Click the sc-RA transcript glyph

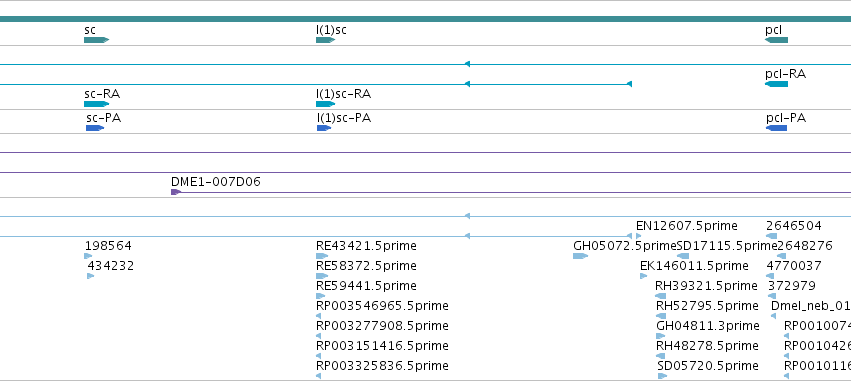(x=97, y=104)
